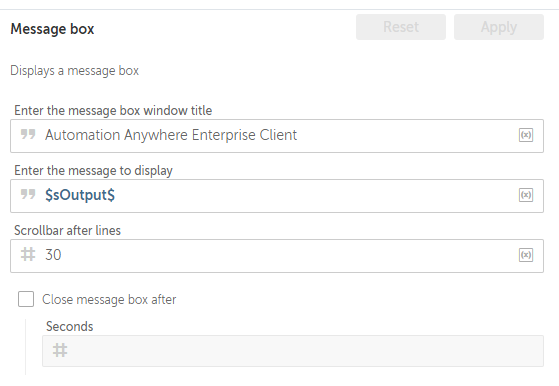This screenshot has width=559, height=386.
Task: Click the hash icon in the Seconds field
Action: coord(60,350)
